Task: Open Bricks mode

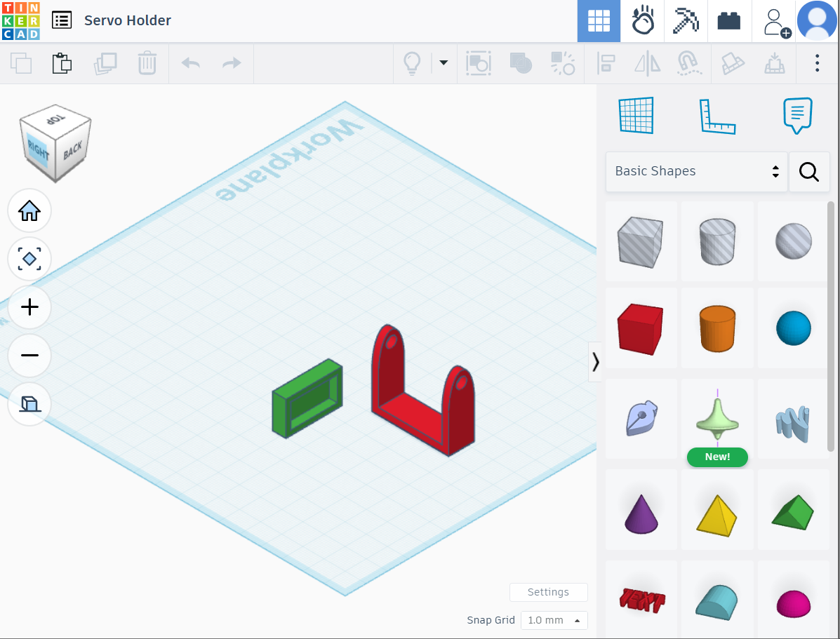Action: (729, 21)
